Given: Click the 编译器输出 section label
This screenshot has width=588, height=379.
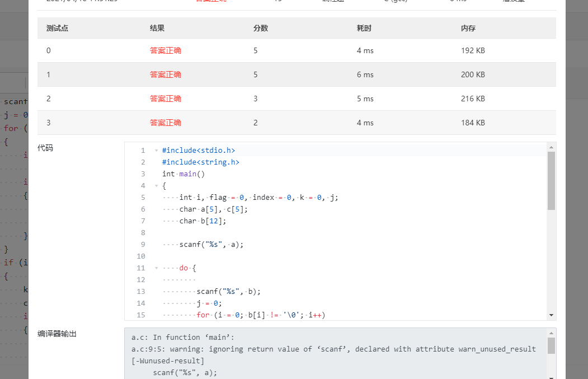Looking at the screenshot, I should click(57, 334).
